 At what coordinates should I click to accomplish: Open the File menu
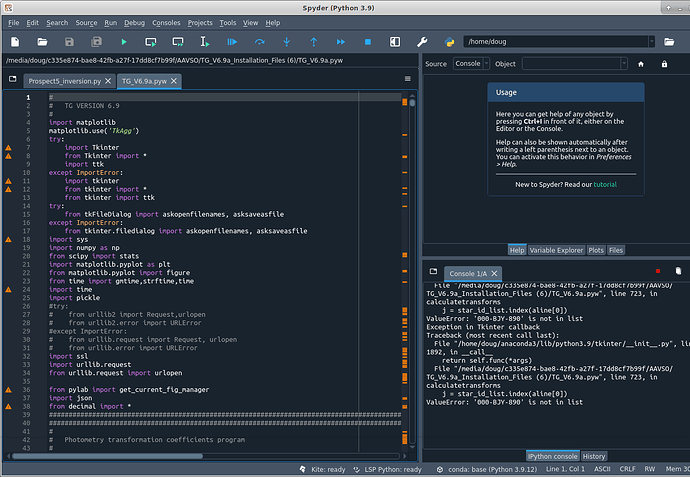14,23
